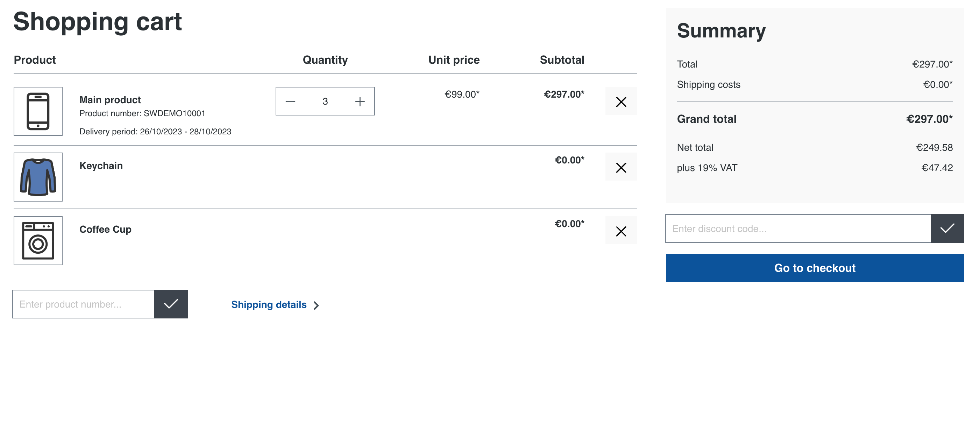Click the Product column header
The width and height of the screenshot is (980, 443).
click(35, 60)
